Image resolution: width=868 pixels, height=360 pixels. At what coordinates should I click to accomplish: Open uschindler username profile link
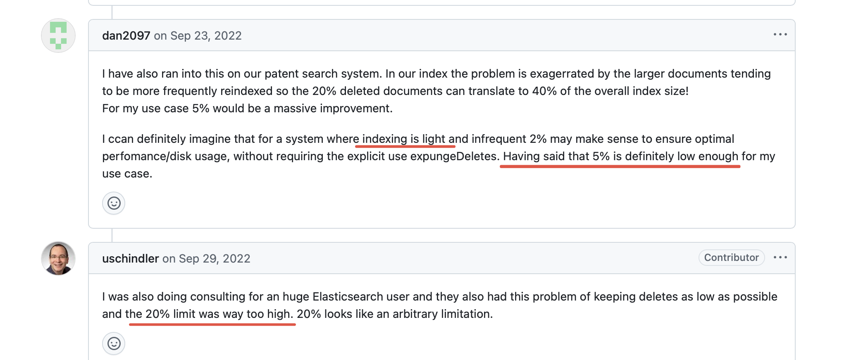pos(130,259)
